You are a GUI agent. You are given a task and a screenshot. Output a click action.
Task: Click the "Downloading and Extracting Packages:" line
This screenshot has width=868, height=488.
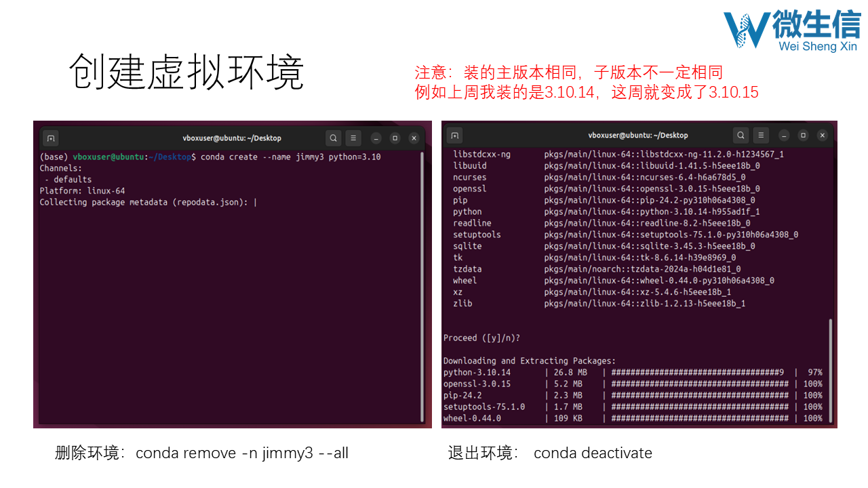530,361
